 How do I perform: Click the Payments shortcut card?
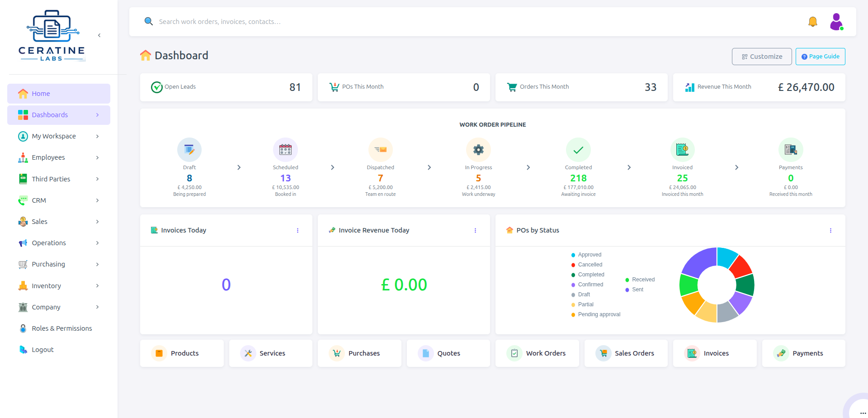[804, 353]
